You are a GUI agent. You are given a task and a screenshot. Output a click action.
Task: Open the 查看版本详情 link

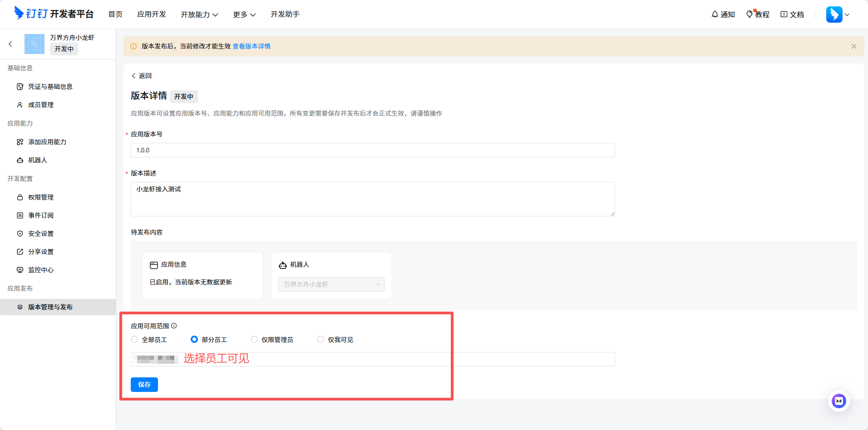[252, 46]
